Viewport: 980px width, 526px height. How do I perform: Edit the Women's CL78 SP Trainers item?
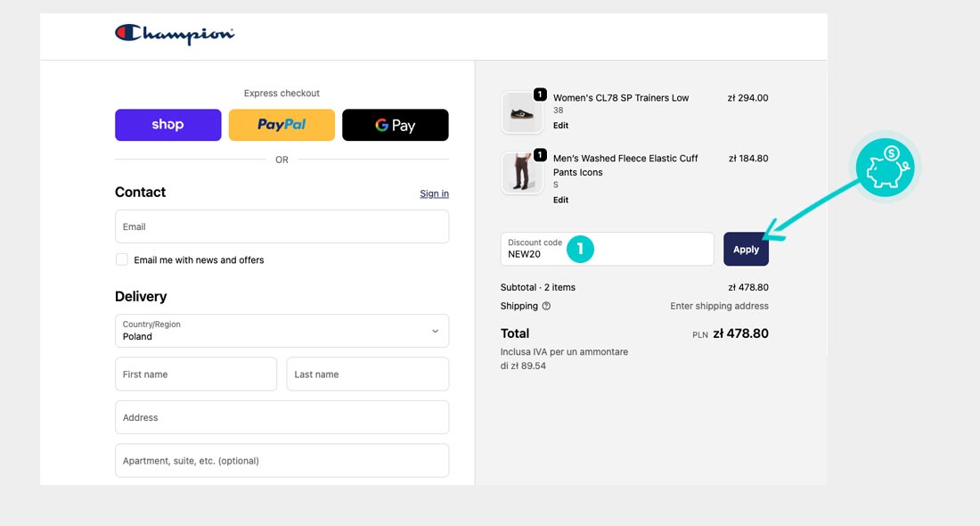(x=560, y=126)
